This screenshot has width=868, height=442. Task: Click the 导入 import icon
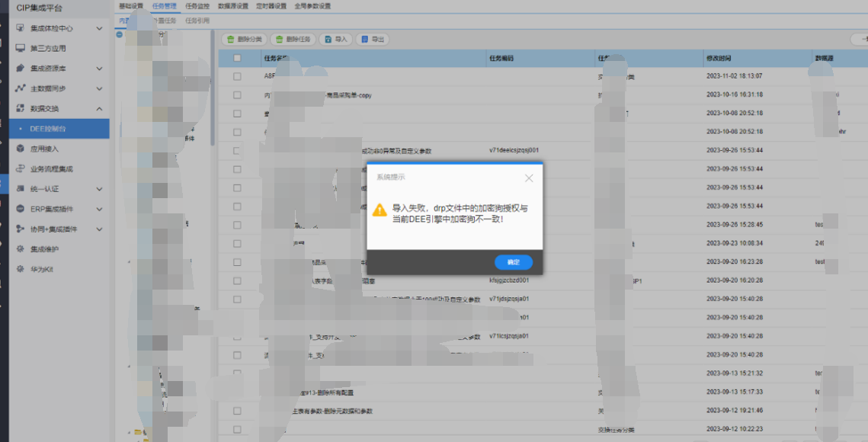(328, 40)
